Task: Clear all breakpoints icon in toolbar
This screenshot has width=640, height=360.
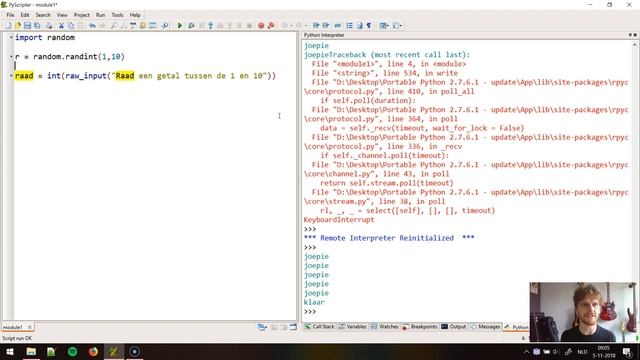Action: tap(271, 25)
